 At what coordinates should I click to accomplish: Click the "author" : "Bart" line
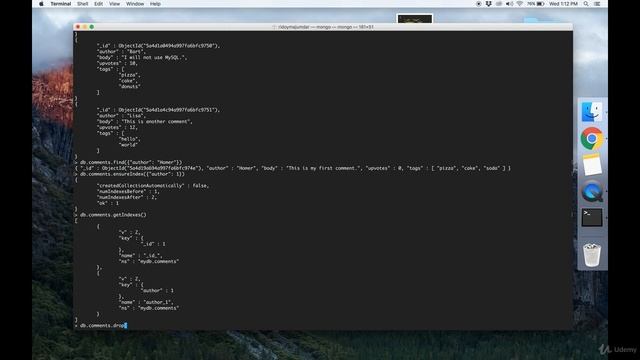[121, 52]
